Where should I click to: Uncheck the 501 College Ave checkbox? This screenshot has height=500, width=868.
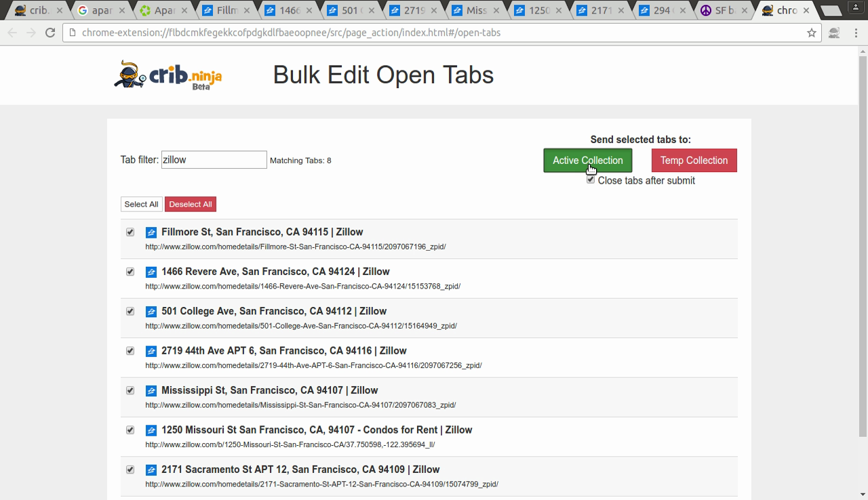tap(130, 311)
